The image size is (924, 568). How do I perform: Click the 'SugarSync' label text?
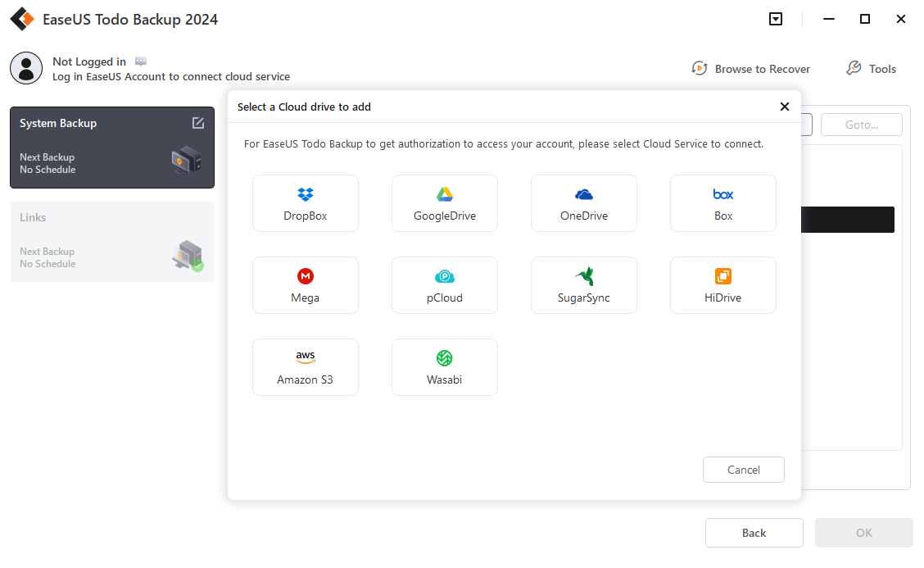click(584, 298)
